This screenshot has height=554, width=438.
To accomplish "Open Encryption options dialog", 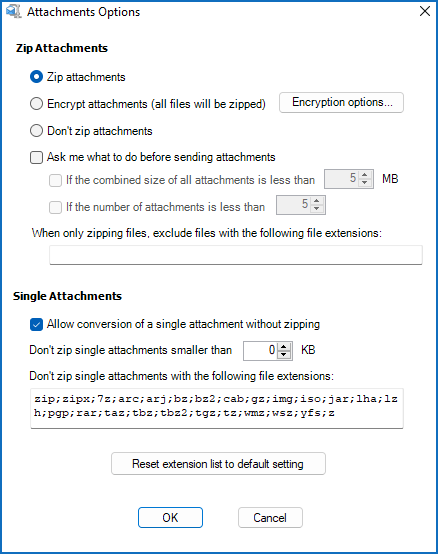I will tap(342, 102).
